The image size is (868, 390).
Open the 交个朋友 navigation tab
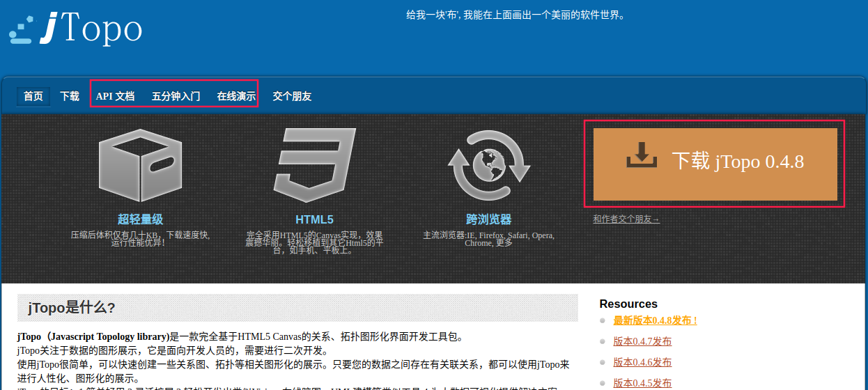coord(292,96)
